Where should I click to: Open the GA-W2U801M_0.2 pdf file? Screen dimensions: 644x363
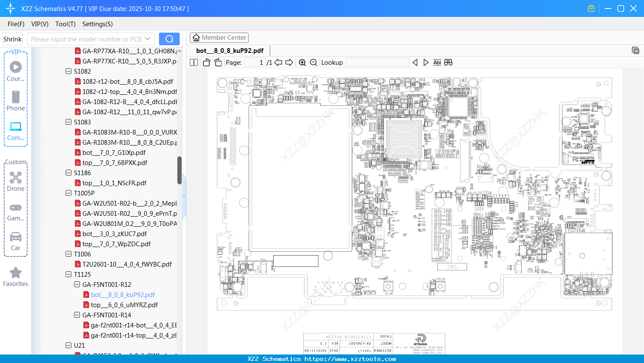129,223
